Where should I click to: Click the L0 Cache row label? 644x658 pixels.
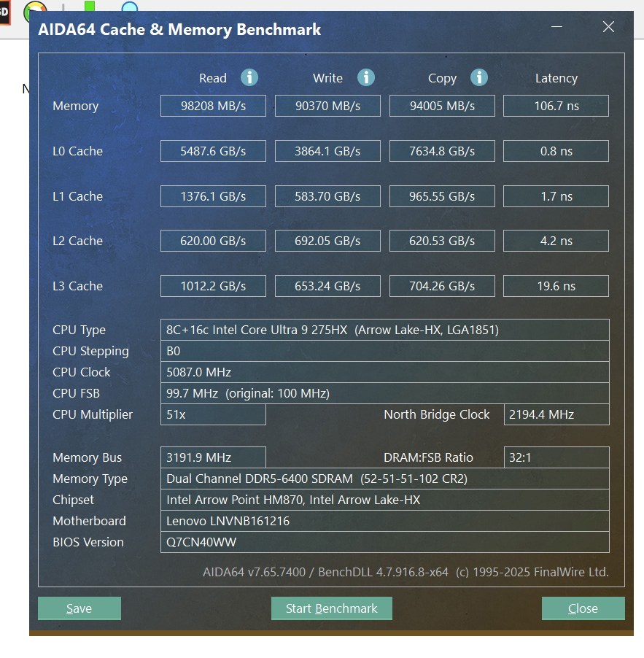[x=77, y=151]
